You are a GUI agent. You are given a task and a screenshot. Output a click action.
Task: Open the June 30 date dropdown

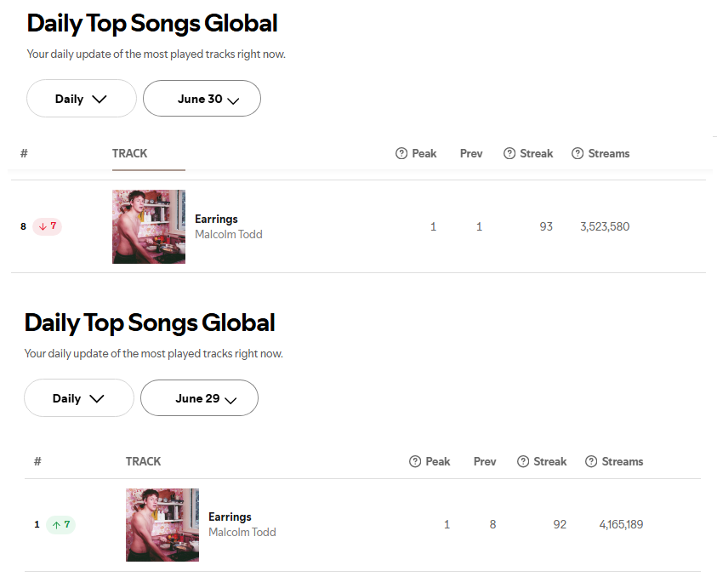(x=202, y=99)
